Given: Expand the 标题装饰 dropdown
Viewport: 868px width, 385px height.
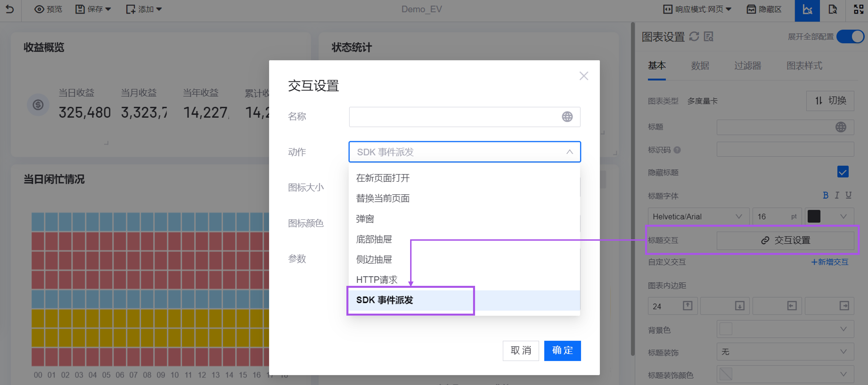Looking at the screenshot, I should click(785, 352).
